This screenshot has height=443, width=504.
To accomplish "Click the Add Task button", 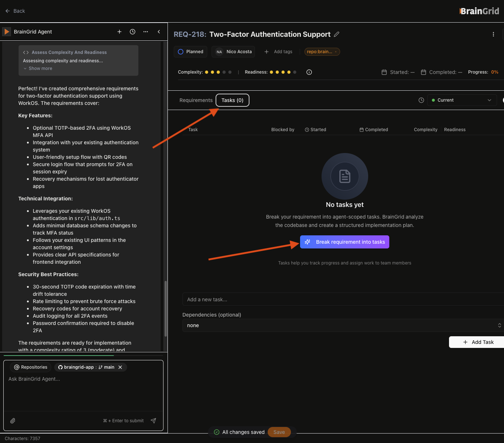I will tap(477, 342).
